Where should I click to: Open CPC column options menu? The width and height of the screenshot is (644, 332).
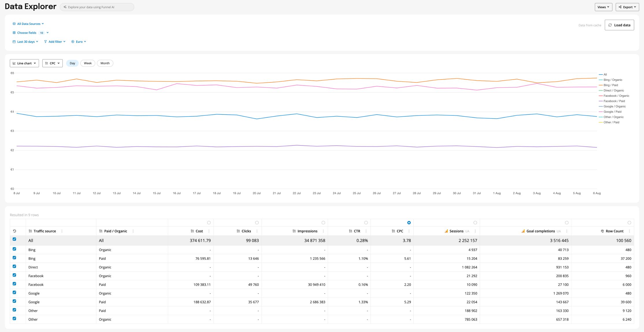tap(409, 231)
